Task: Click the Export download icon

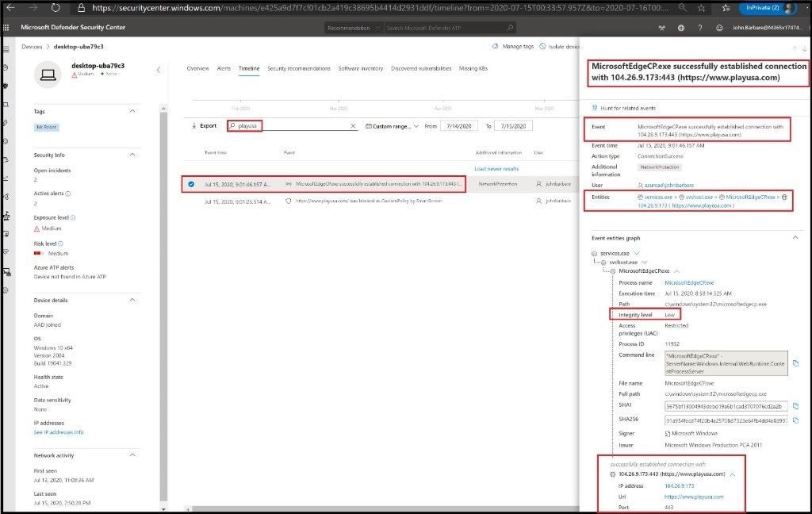Action: 194,126
